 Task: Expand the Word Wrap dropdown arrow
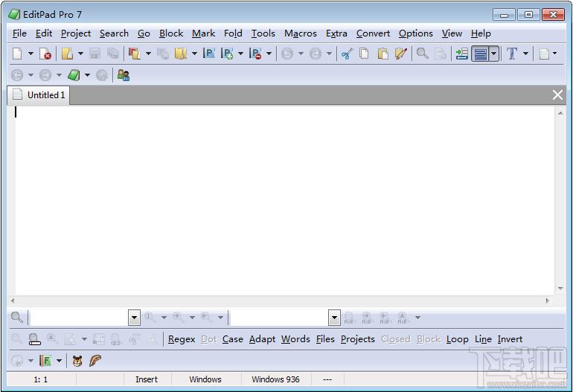tap(494, 54)
